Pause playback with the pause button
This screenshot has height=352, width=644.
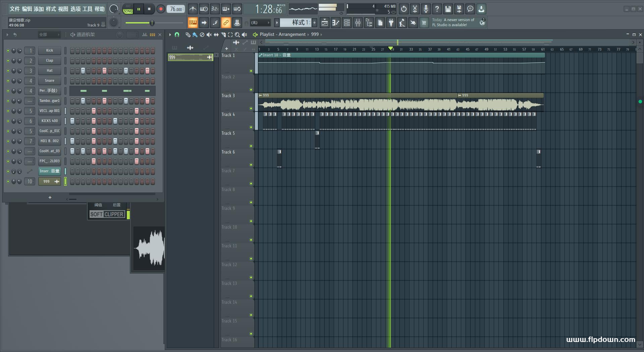click(x=139, y=9)
